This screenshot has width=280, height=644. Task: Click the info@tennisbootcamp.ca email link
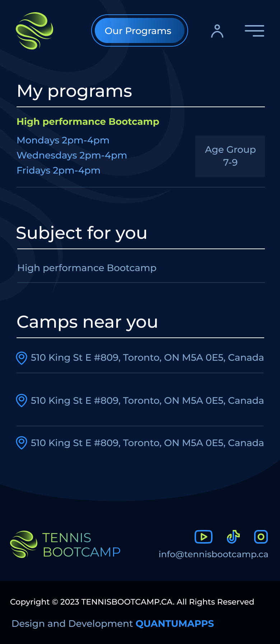pos(213,554)
